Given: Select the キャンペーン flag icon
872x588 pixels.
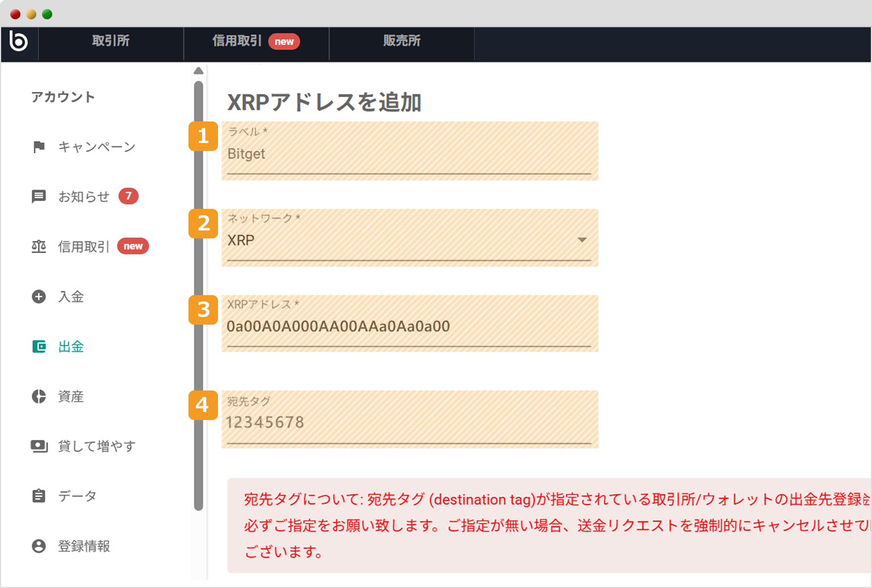Looking at the screenshot, I should (38, 146).
